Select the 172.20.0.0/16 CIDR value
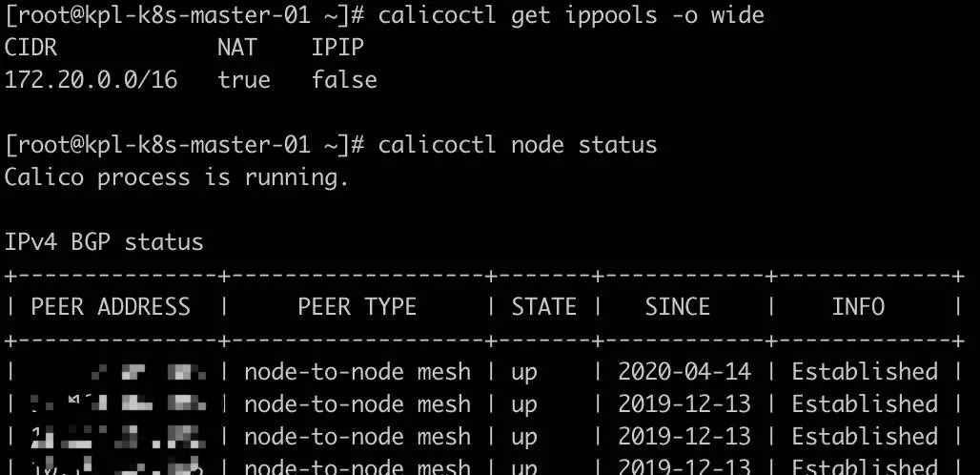Viewport: 980px width, 475px height. [x=92, y=80]
